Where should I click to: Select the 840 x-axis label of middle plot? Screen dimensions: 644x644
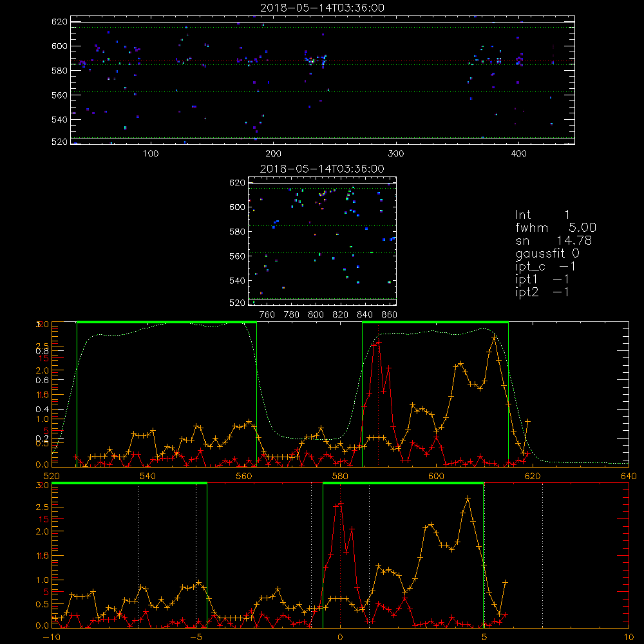365,315
